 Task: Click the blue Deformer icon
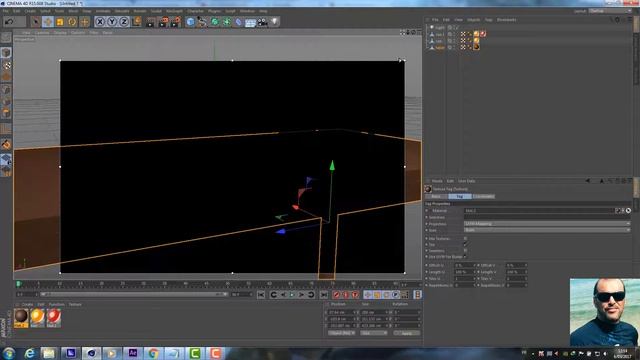(x=238, y=22)
